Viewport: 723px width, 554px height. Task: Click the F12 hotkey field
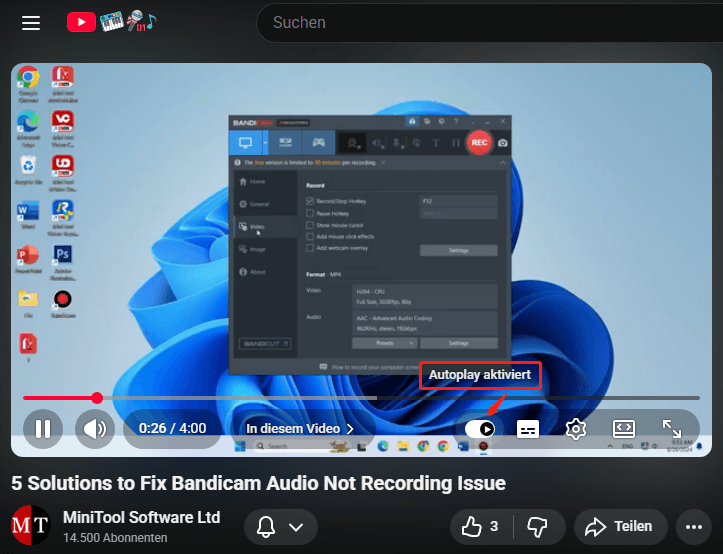pyautogui.click(x=458, y=201)
